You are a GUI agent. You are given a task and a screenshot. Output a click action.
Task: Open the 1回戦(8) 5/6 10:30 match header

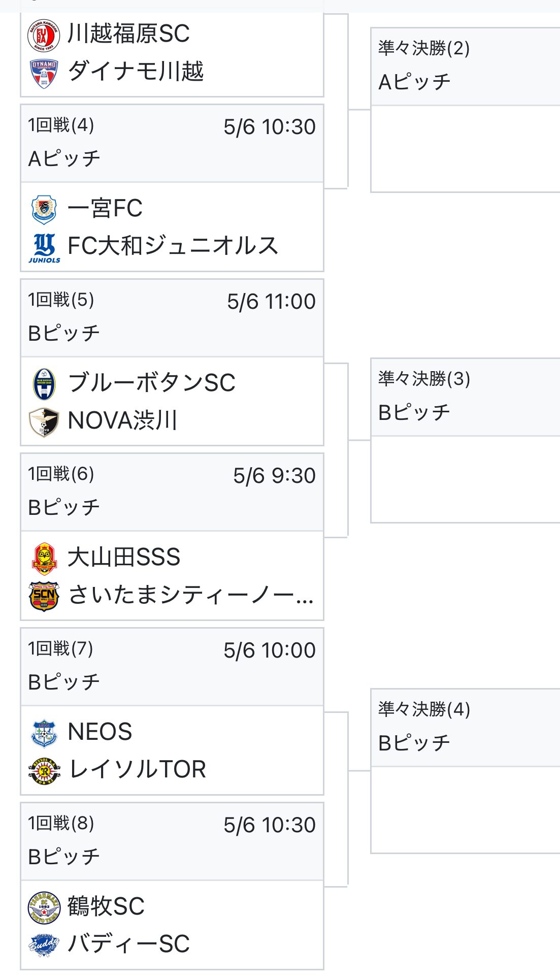[x=172, y=841]
